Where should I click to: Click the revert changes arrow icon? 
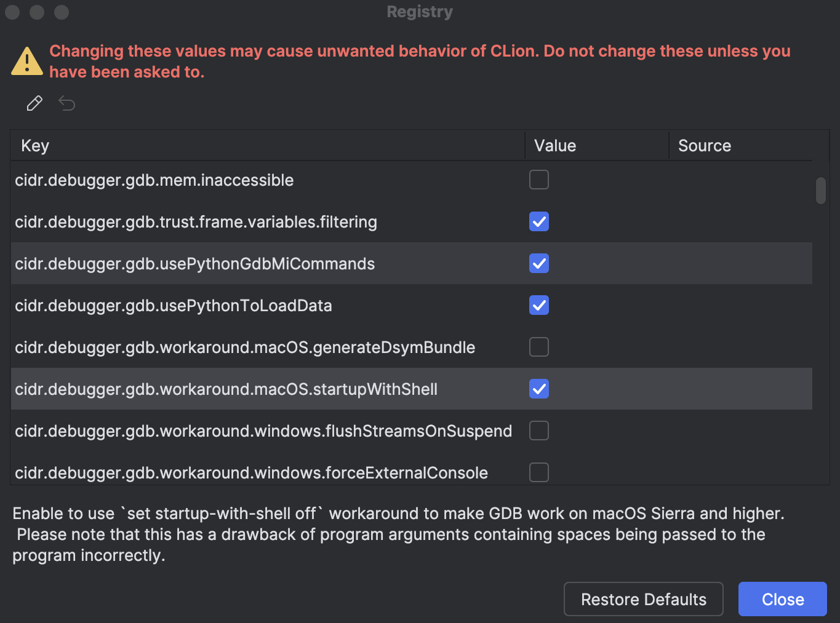point(66,103)
